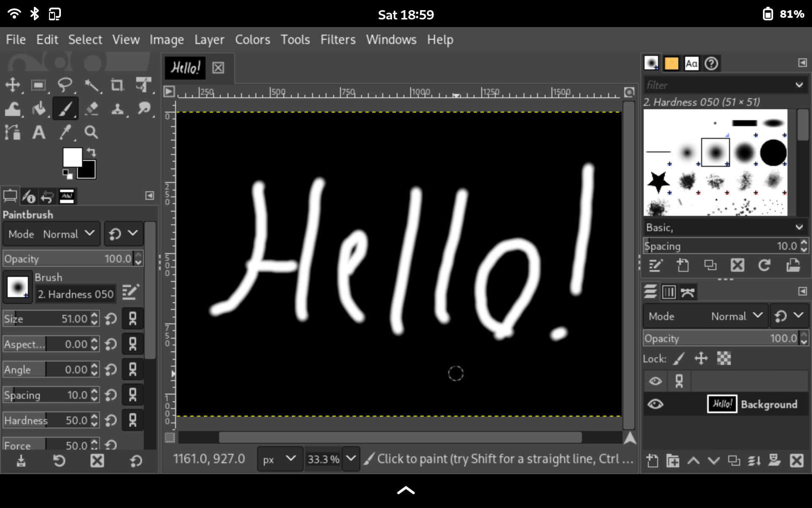Select the Move tool
This screenshot has width=812, height=508.
coord(12,85)
